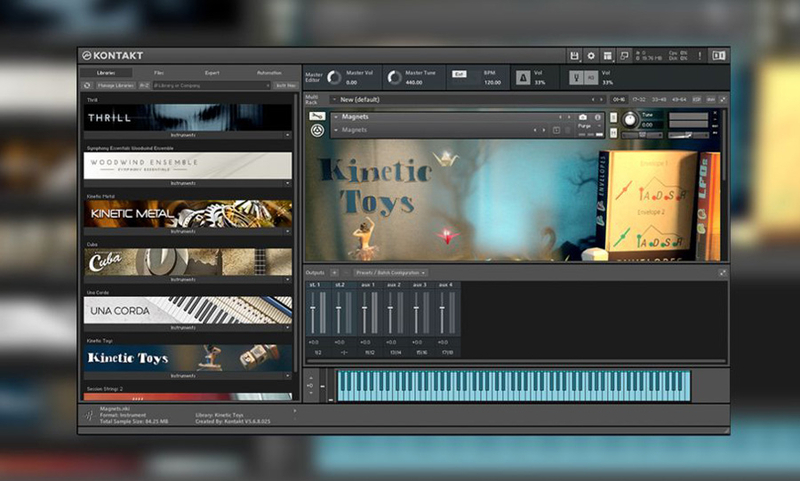This screenshot has width=800, height=481.
Task: Open instrument edit wrench icon
Action: [x=317, y=116]
